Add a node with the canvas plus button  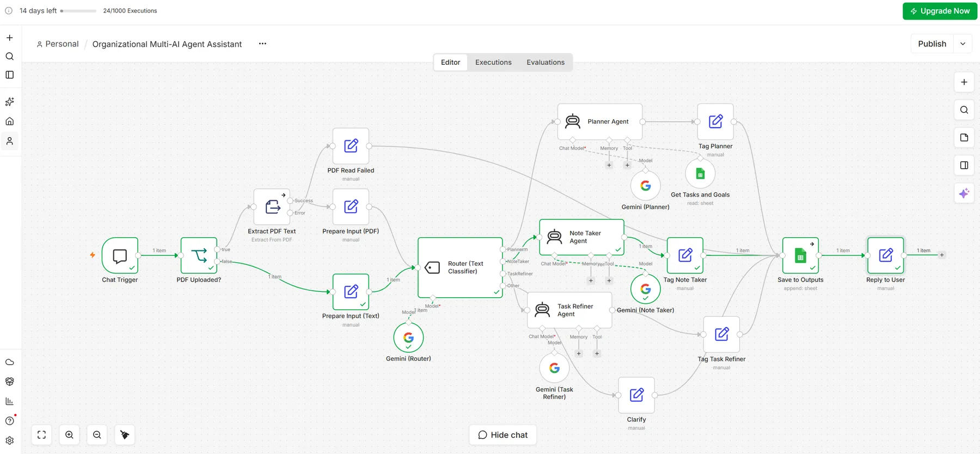point(964,82)
